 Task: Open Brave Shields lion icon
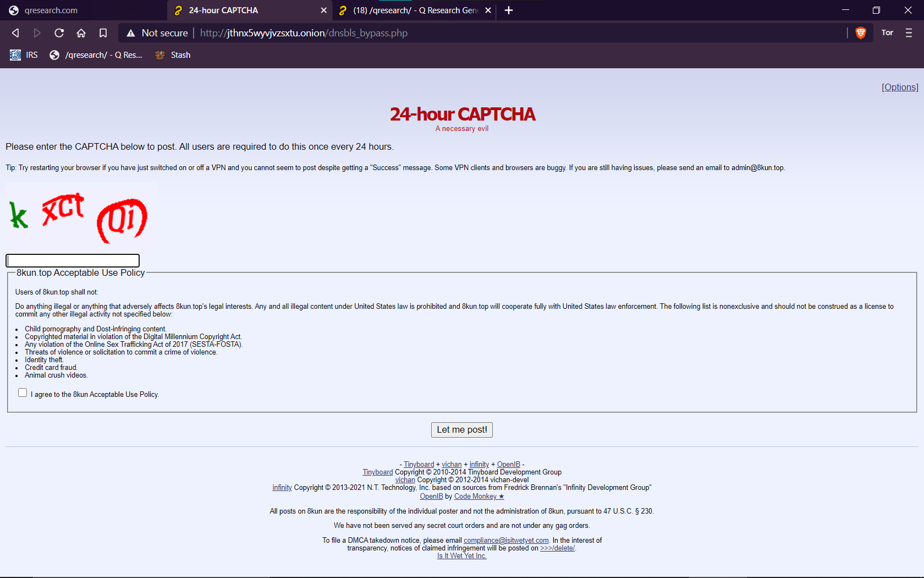pyautogui.click(x=861, y=33)
